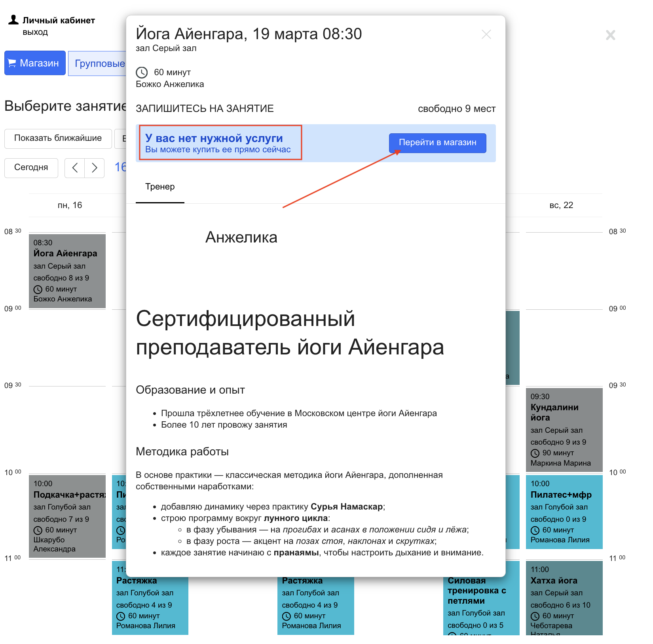Open the Магазин section
Viewport: 653px width, 644px height.
point(35,63)
